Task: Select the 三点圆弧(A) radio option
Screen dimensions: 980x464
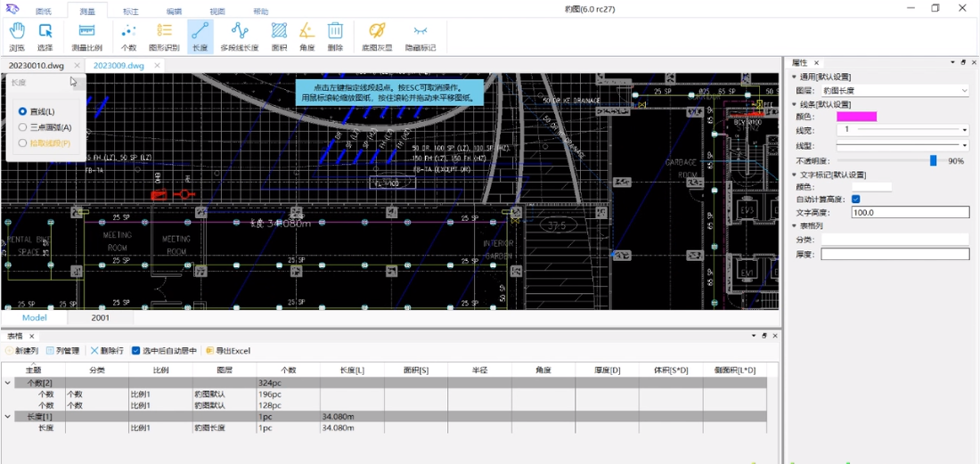Action: [x=23, y=127]
